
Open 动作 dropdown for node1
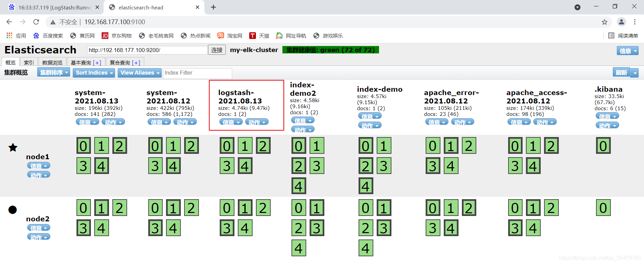click(39, 175)
